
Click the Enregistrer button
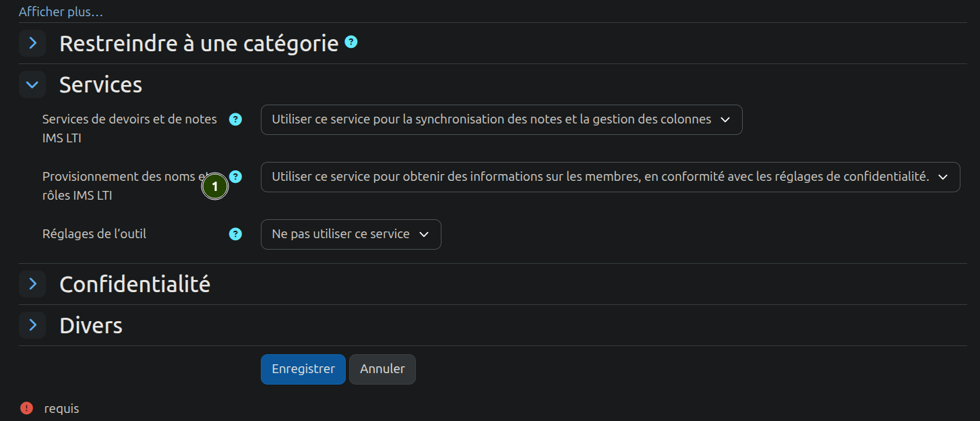(x=303, y=369)
